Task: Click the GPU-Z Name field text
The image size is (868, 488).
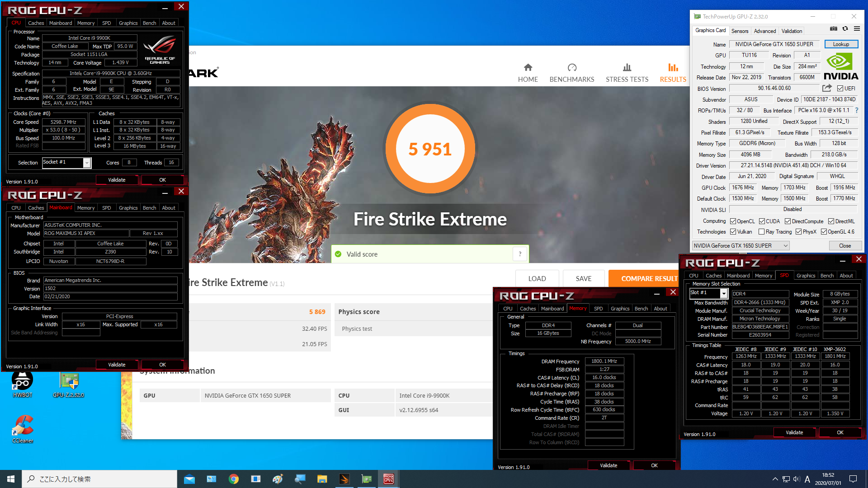Action: pos(774,44)
